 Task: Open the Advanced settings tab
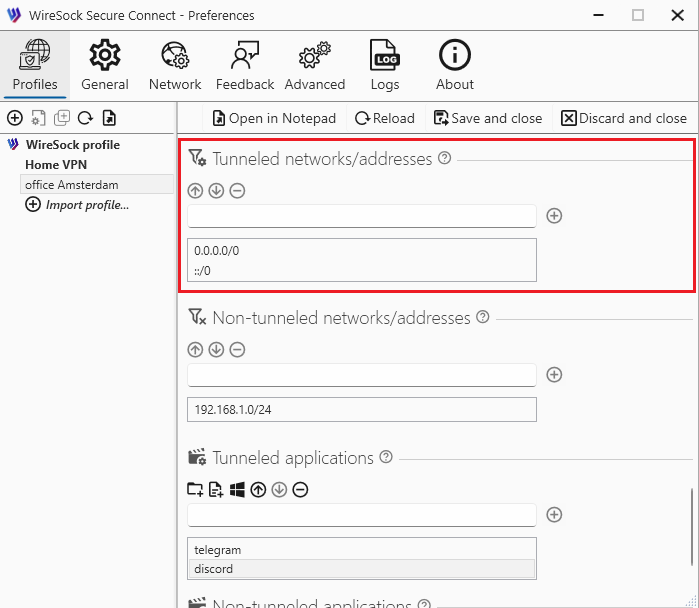coord(315,65)
